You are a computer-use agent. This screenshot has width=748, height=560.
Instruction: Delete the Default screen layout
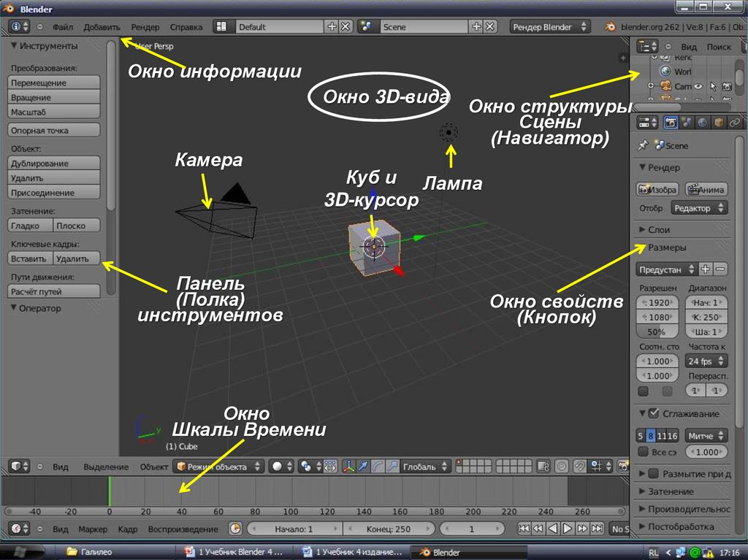click(346, 27)
